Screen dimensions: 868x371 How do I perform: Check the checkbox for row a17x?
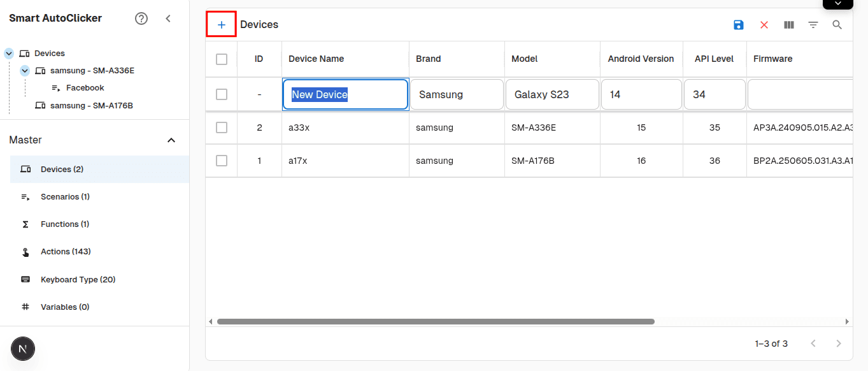tap(221, 160)
